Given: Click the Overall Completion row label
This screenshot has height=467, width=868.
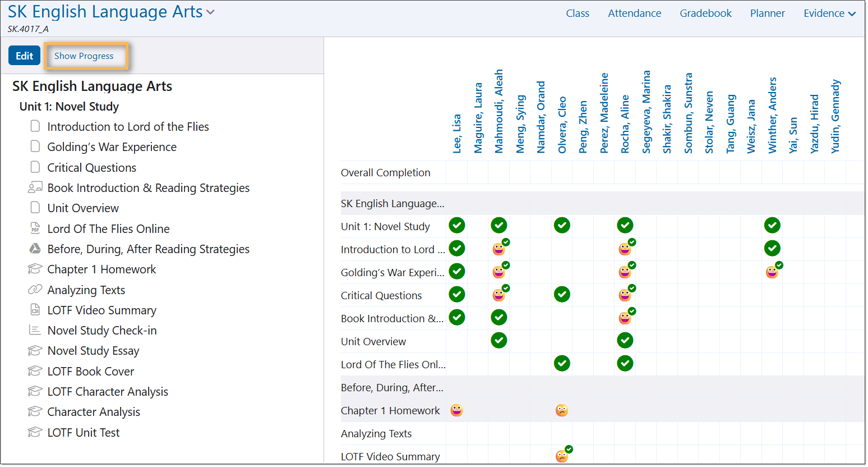Looking at the screenshot, I should (x=386, y=172).
